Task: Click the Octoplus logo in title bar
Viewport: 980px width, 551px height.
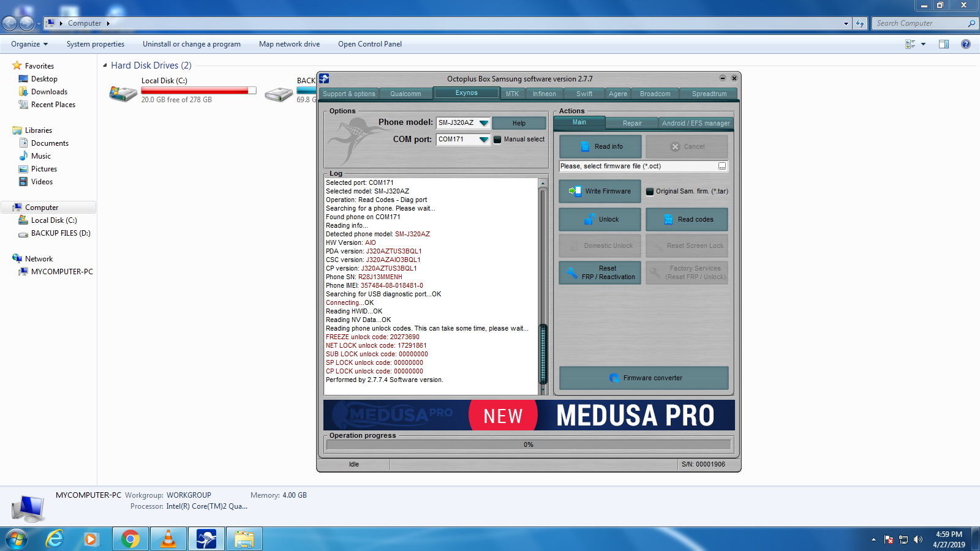Action: [324, 78]
